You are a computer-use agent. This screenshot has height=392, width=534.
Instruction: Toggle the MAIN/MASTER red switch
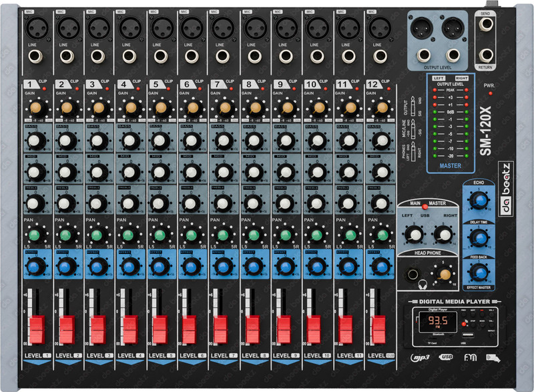point(425,207)
